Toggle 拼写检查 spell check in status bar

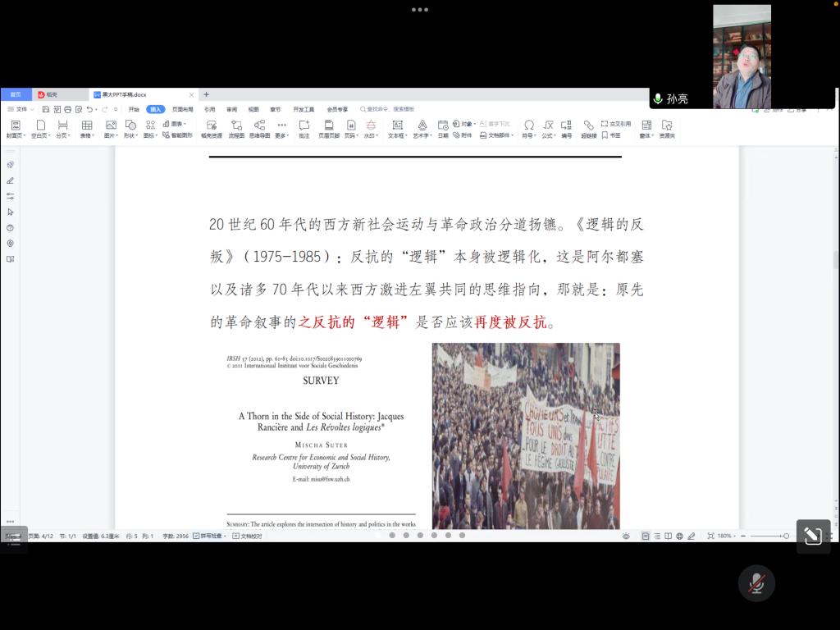click(x=208, y=536)
